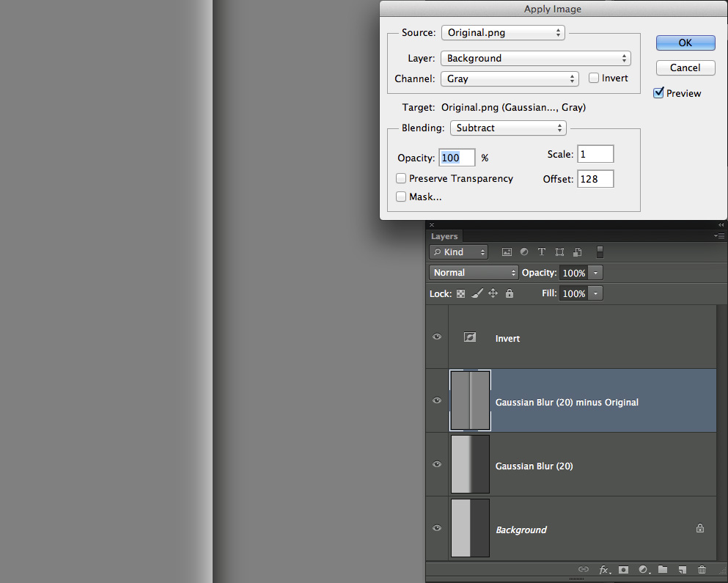Viewport: 728px width, 583px height.
Task: Click the lock icon on Background layer
Action: tap(700, 528)
